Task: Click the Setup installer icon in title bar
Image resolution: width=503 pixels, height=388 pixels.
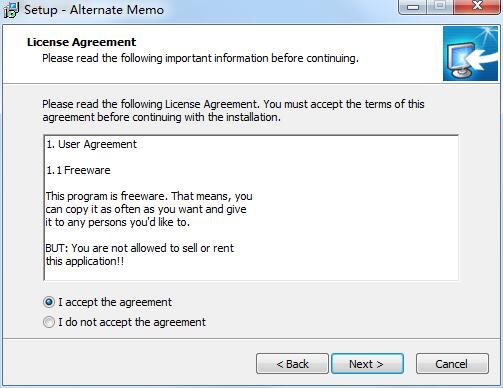Action: coord(11,10)
